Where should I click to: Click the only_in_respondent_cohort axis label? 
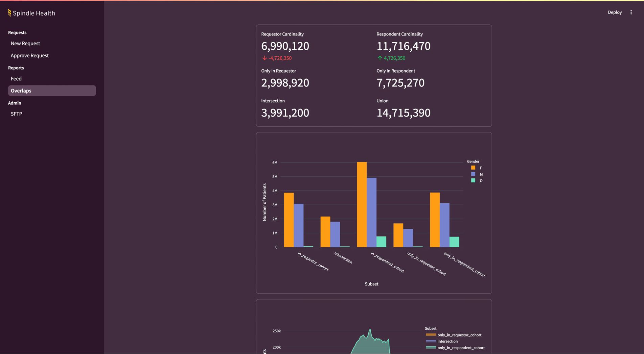464,264
